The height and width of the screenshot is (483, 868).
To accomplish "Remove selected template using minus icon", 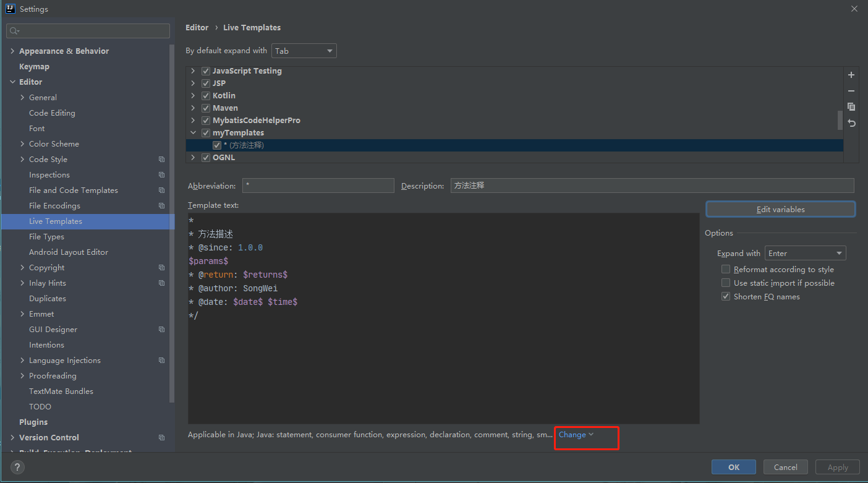I will (x=851, y=90).
